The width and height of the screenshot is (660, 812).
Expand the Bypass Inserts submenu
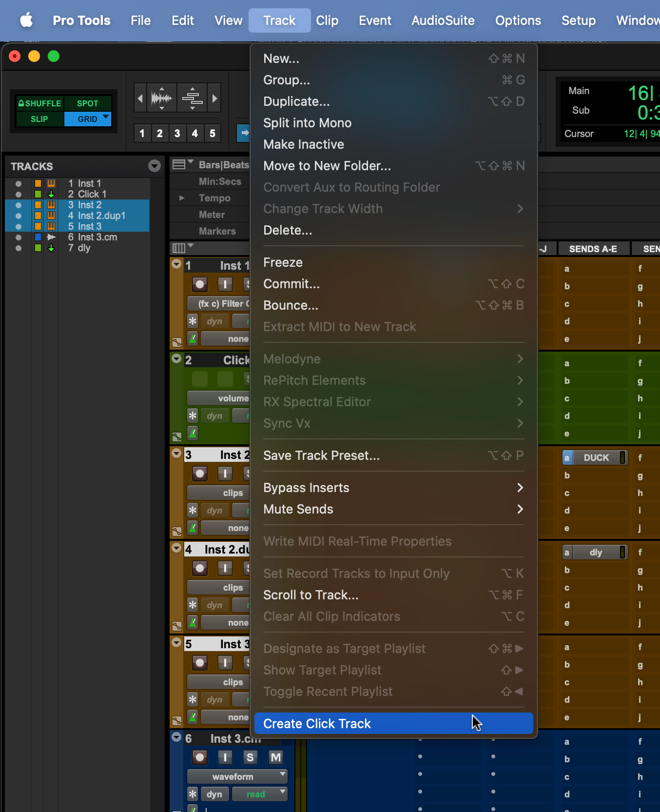(x=393, y=488)
